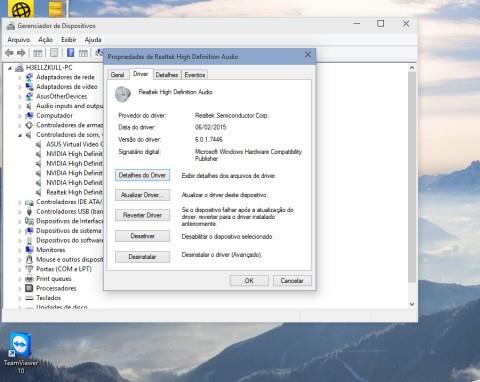Select Dispositivos de Interface item

[69, 221]
